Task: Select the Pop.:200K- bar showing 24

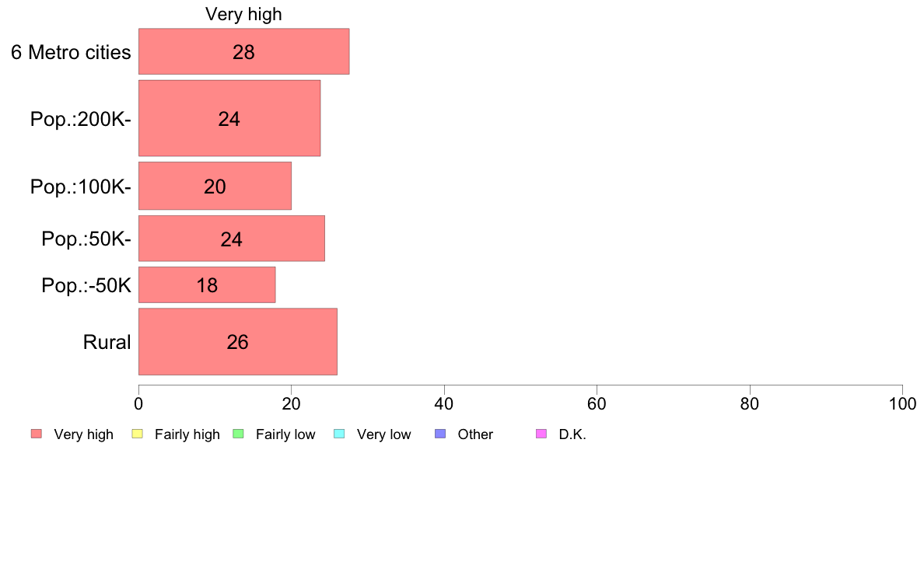Action: (x=229, y=118)
